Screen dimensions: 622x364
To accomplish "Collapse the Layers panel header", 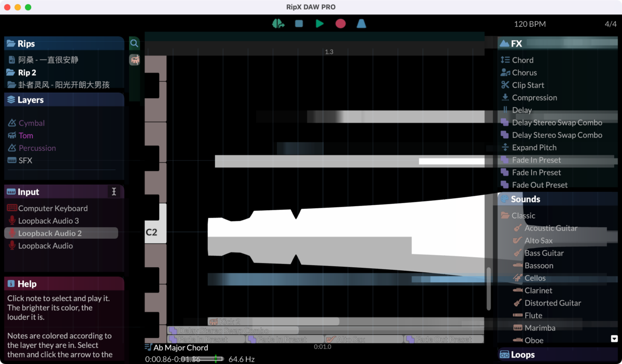I will tap(64, 100).
